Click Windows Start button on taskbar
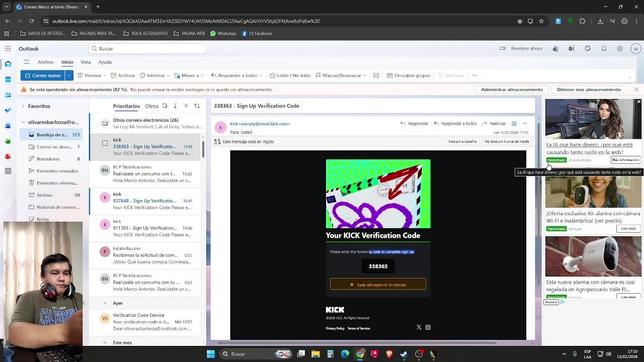This screenshot has width=644, height=362. [211, 354]
